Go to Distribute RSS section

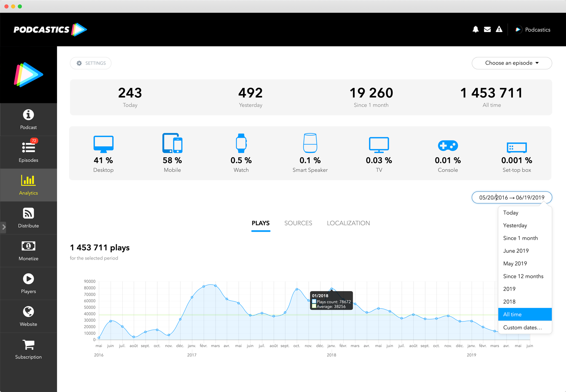tap(28, 218)
